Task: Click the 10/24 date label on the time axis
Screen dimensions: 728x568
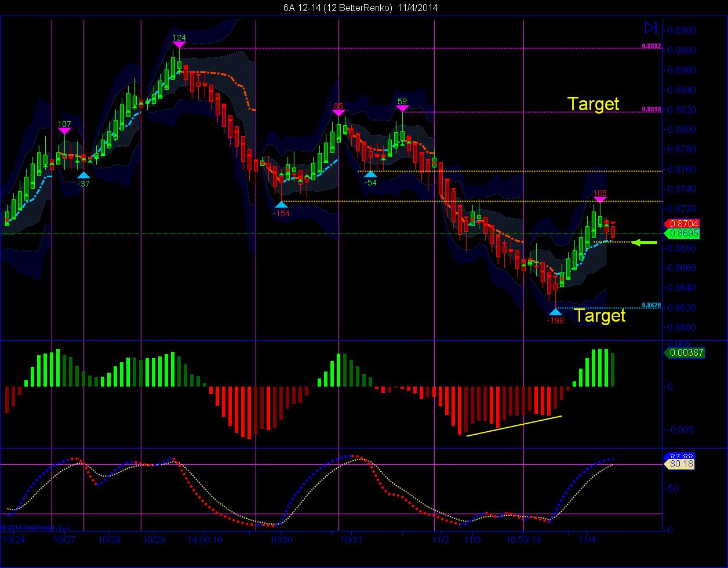Action: pyautogui.click(x=13, y=539)
